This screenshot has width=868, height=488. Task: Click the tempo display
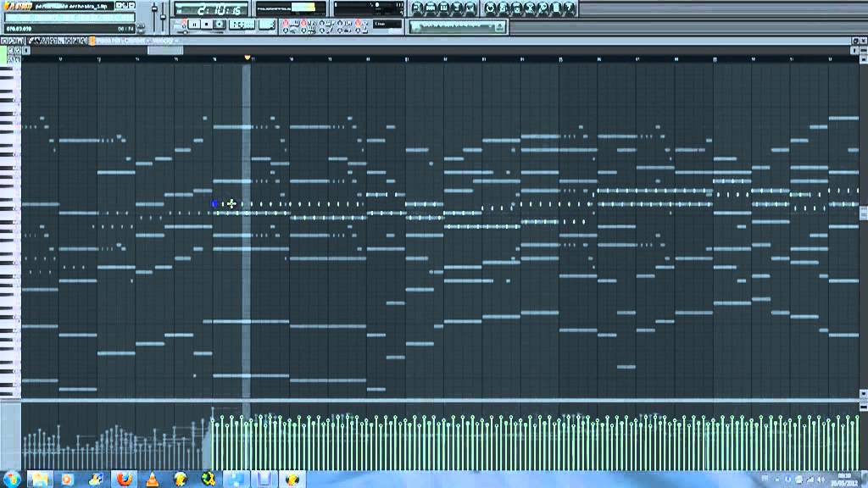click(242, 25)
